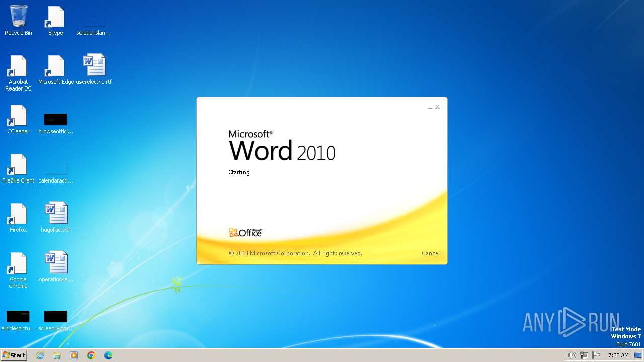The image size is (644, 362).
Task: Open Windows Explorer from taskbar
Action: point(57,355)
